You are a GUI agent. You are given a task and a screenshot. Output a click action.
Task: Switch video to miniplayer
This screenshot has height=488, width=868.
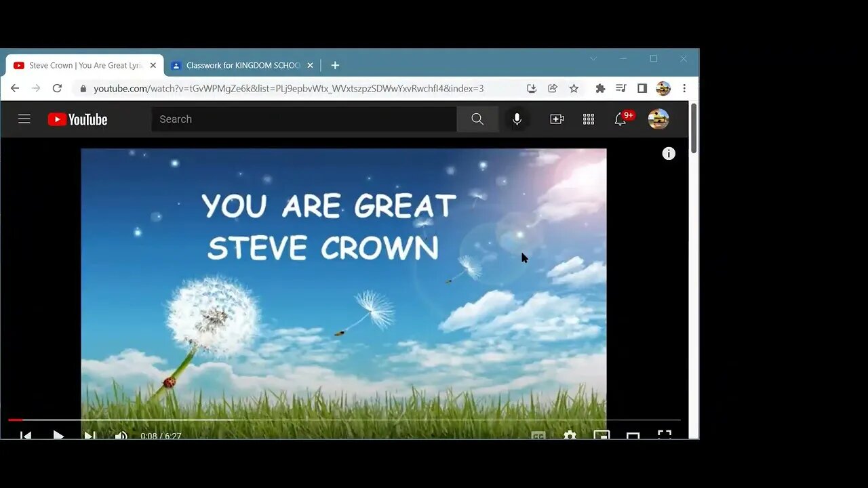(x=601, y=435)
